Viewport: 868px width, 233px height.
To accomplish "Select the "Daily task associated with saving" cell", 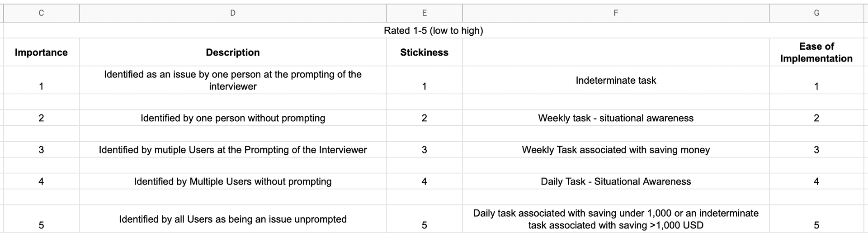I will [616, 219].
